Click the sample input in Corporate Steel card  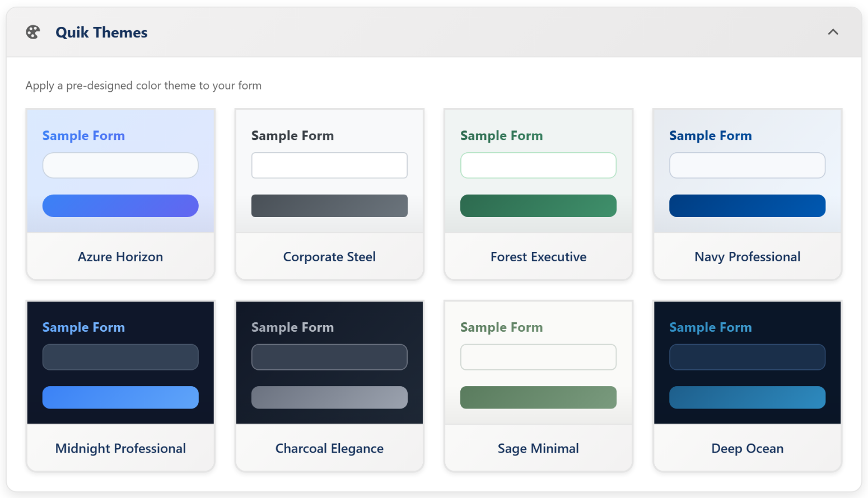[329, 166]
